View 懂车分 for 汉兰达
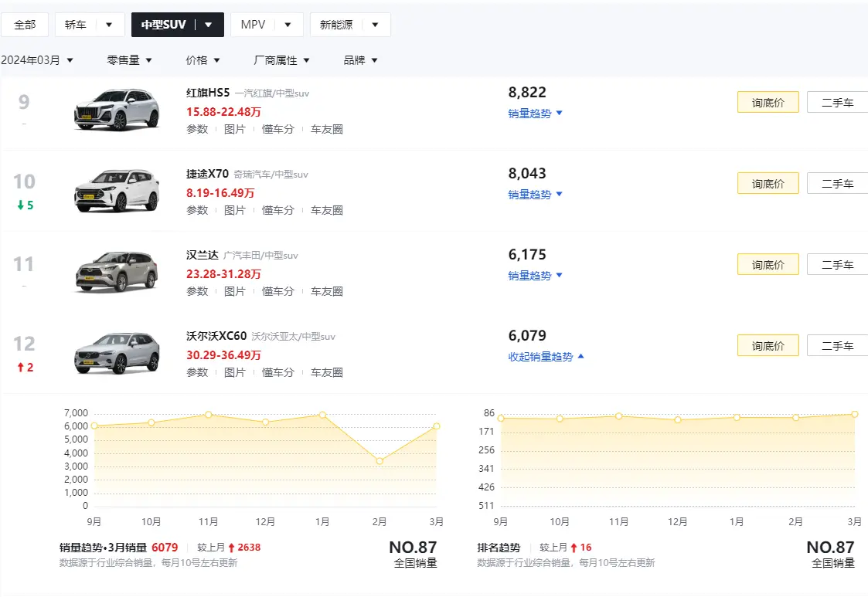 [278, 292]
